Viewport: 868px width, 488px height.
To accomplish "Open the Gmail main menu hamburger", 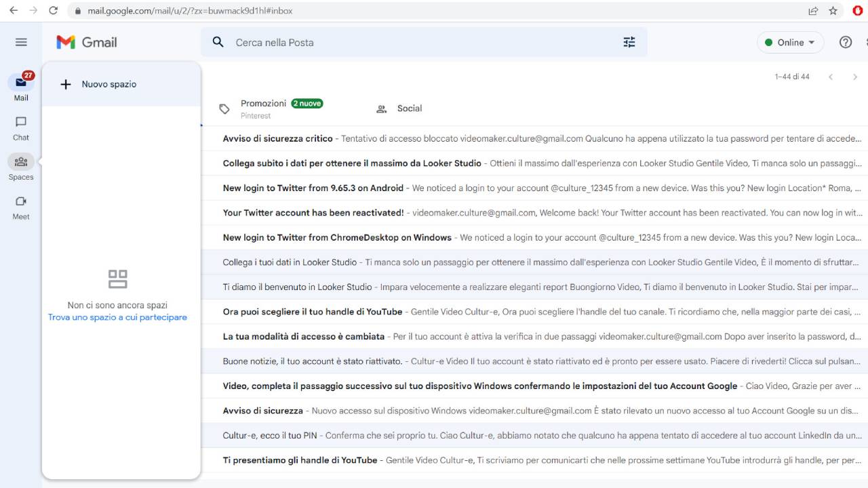I will 21,42.
